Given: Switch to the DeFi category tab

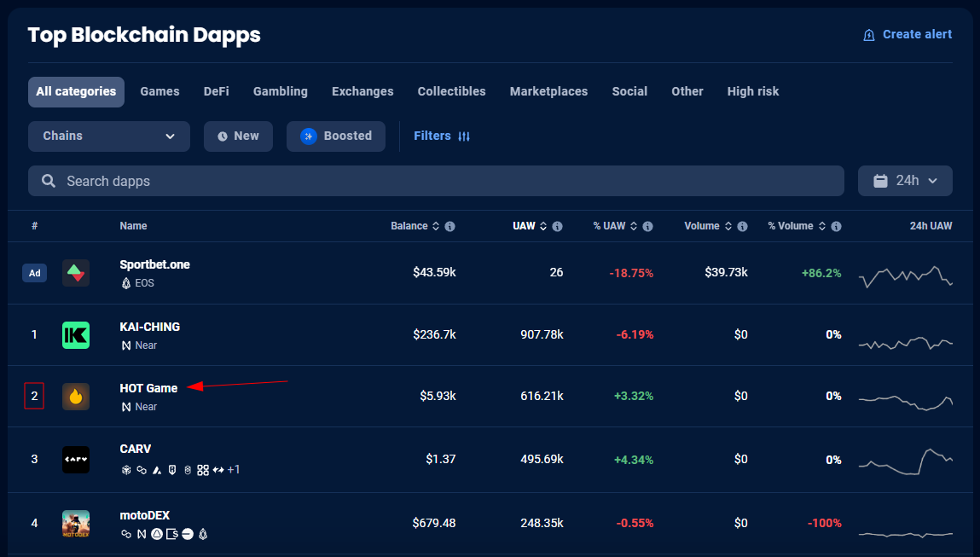Looking at the screenshot, I should (x=217, y=92).
